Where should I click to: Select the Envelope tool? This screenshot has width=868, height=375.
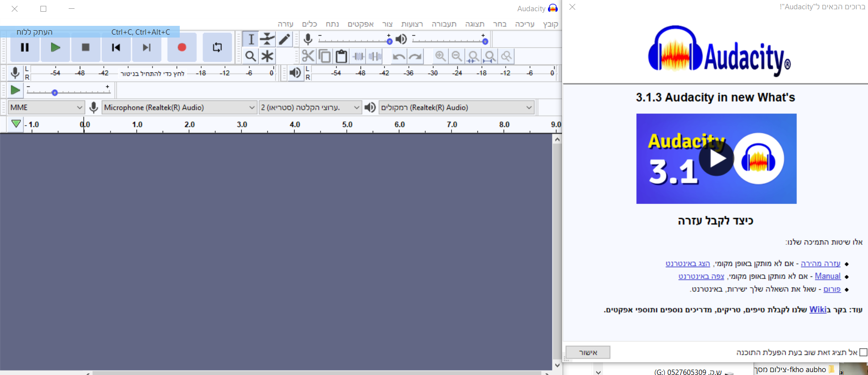click(267, 39)
